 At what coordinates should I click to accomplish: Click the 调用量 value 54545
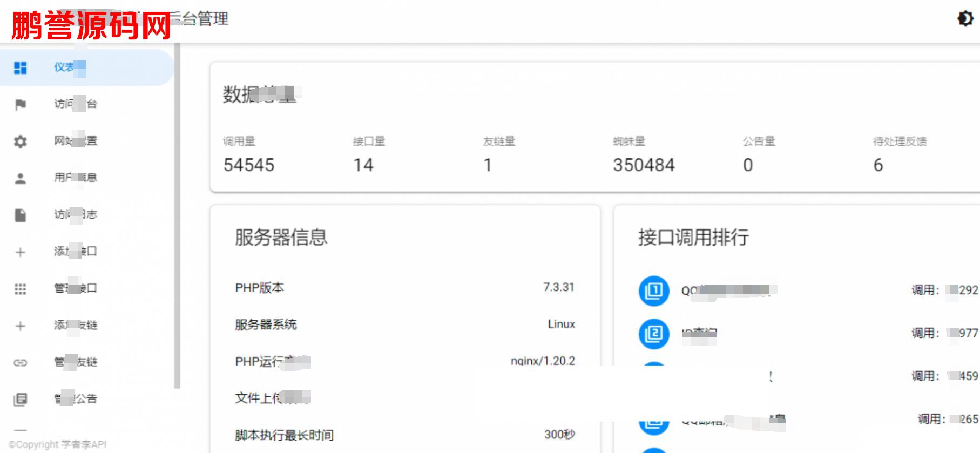click(x=249, y=165)
